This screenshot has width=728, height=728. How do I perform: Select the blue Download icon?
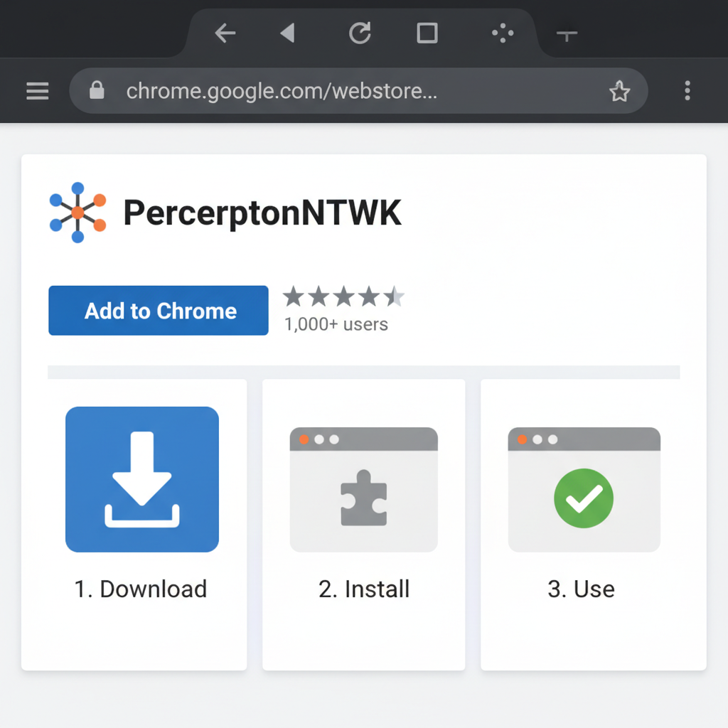coord(141,479)
